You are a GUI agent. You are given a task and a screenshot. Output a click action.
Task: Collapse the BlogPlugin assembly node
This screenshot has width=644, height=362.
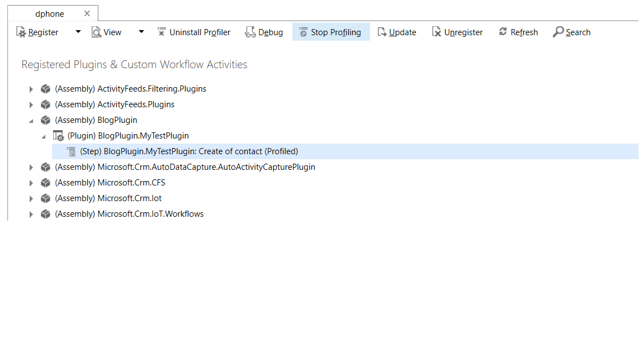(x=31, y=120)
